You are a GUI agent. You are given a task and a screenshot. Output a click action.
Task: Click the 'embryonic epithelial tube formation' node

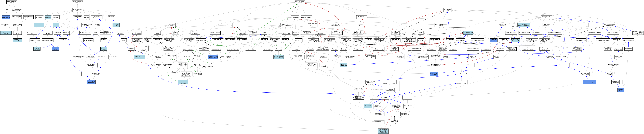click(614, 65)
